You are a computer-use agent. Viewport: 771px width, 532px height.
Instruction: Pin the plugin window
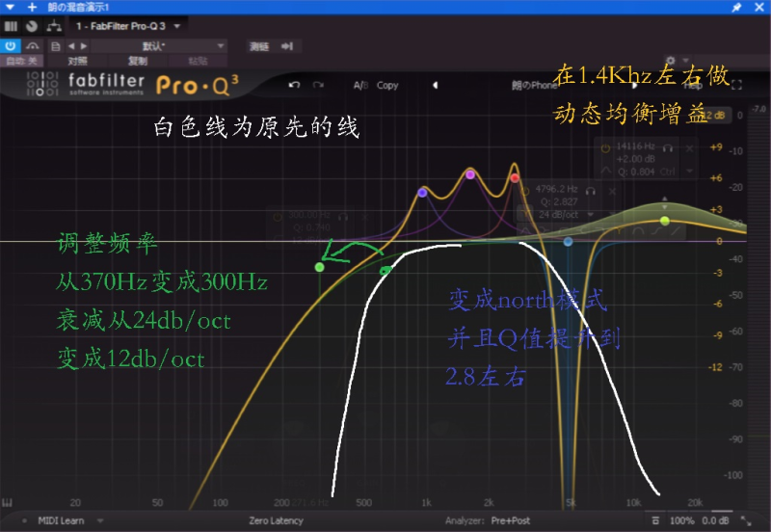pos(737,7)
